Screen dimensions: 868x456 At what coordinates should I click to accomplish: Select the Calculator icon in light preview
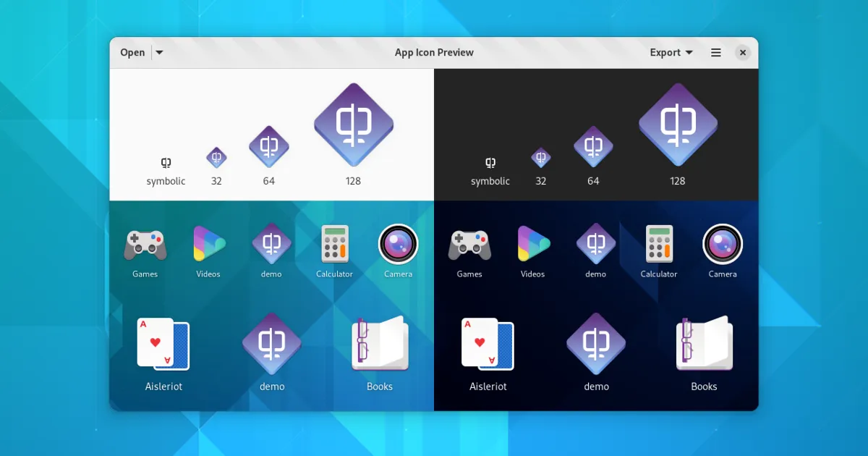335,244
